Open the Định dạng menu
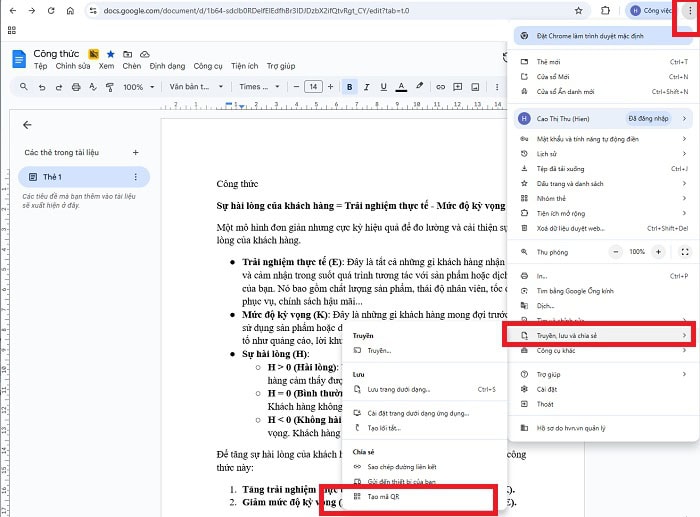700x517 pixels. 167,66
